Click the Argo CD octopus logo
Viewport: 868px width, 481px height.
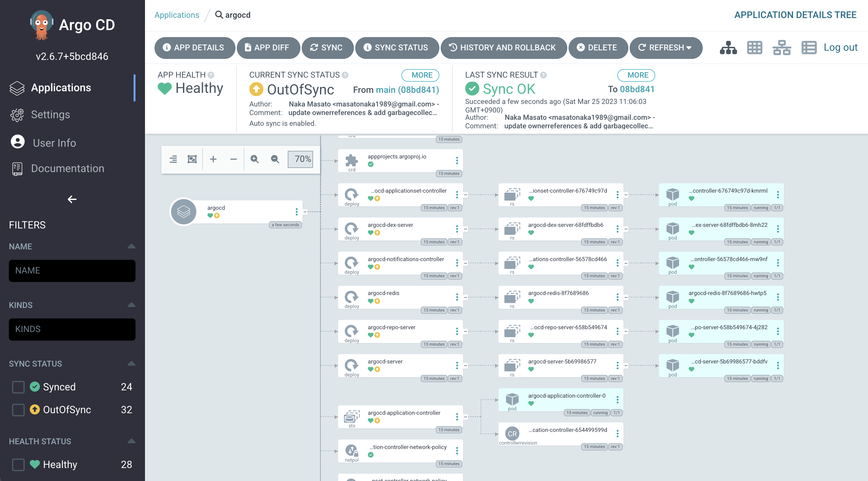coord(42,25)
